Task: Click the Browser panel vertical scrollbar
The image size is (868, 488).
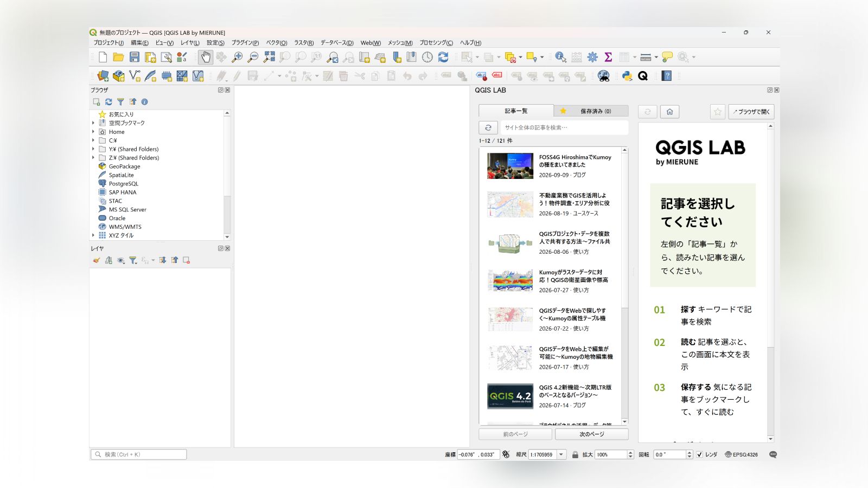Action: click(x=227, y=175)
